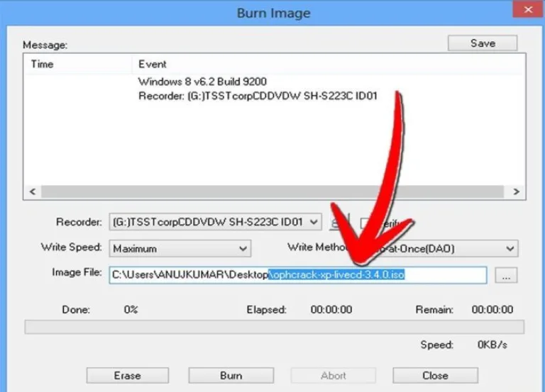
Task: Select the 'Recorder: (G:)TSSTcorpCDDVDW' log row
Action: (x=258, y=96)
